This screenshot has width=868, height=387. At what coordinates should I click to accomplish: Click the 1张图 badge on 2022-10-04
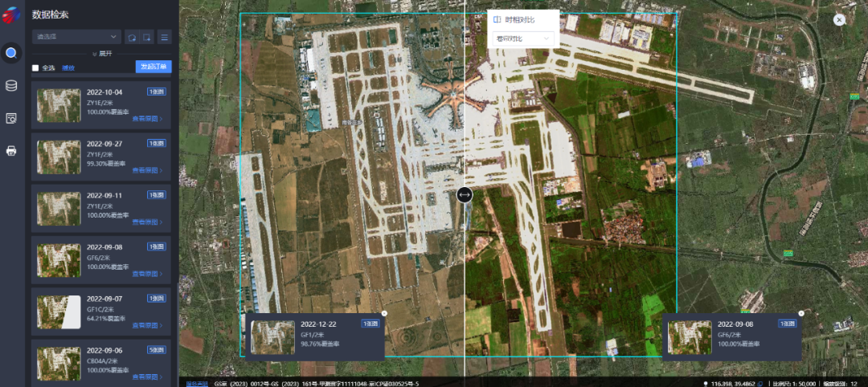[156, 92]
